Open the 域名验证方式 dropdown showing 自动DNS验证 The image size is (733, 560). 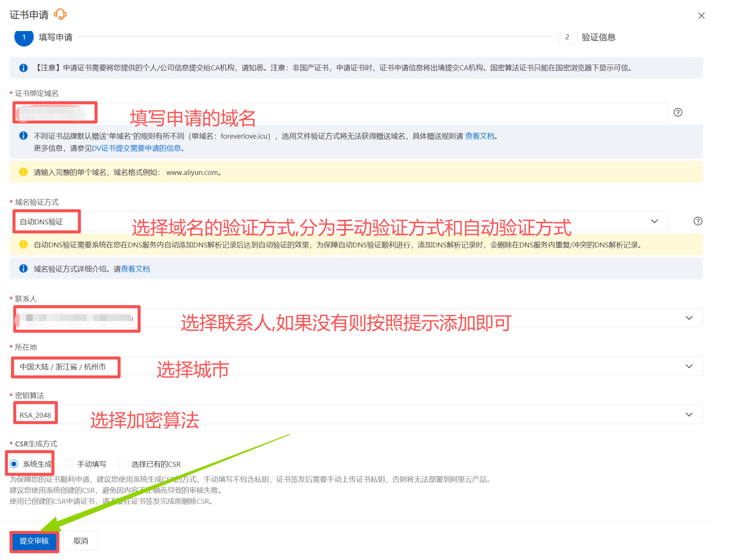338,221
